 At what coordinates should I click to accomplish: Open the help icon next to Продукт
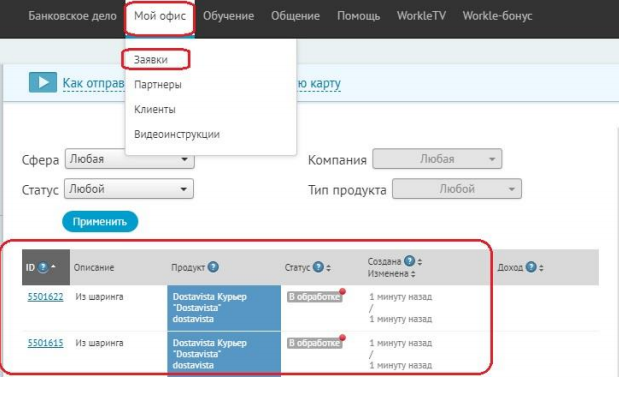[x=213, y=267]
